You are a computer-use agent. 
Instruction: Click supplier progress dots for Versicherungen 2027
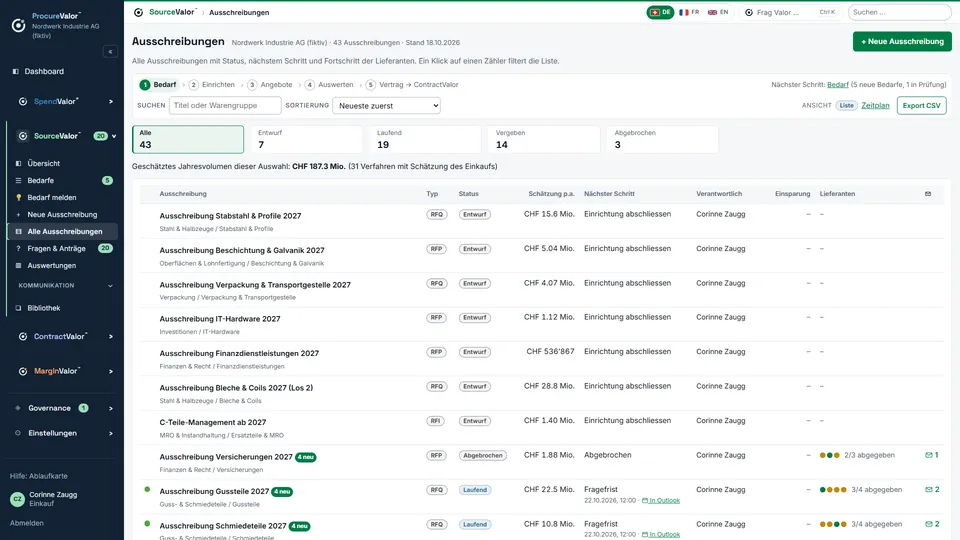click(830, 456)
